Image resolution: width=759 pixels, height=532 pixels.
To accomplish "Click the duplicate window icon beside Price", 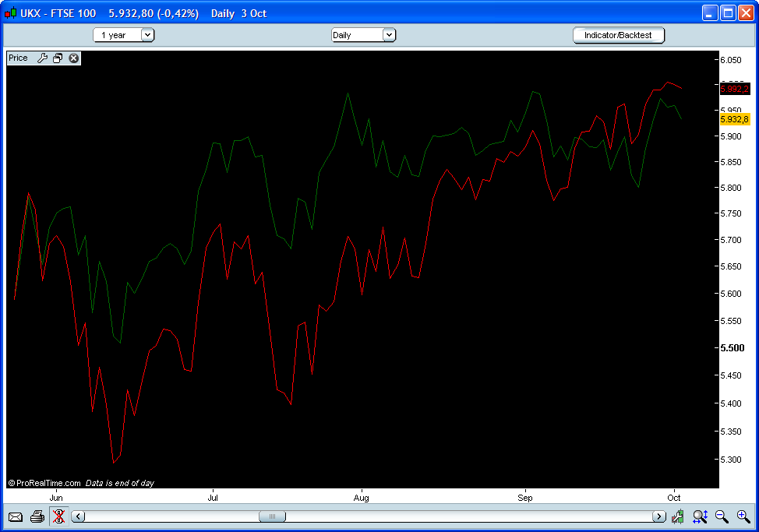I will click(57, 58).
